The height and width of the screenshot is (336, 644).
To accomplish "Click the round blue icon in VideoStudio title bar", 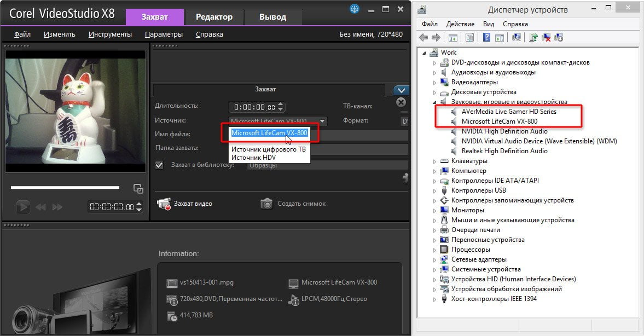I will [355, 9].
